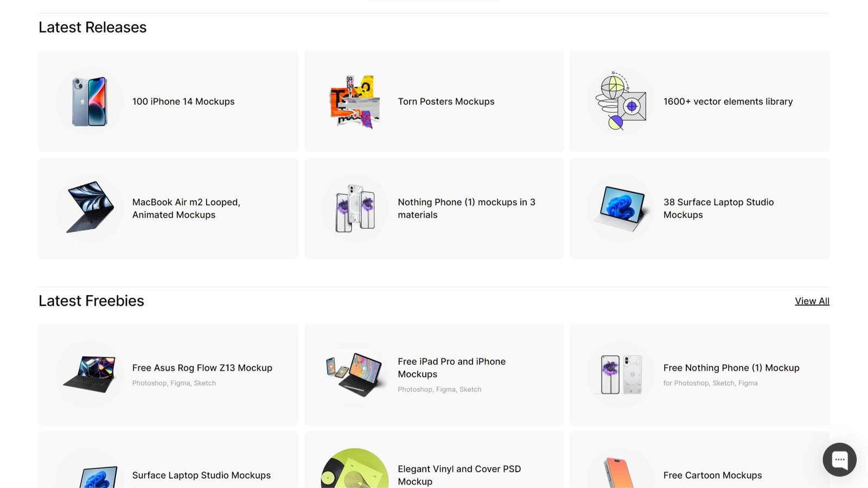Open 100 iPhone 14 Mockups title
This screenshot has height=488, width=868.
pos(183,101)
